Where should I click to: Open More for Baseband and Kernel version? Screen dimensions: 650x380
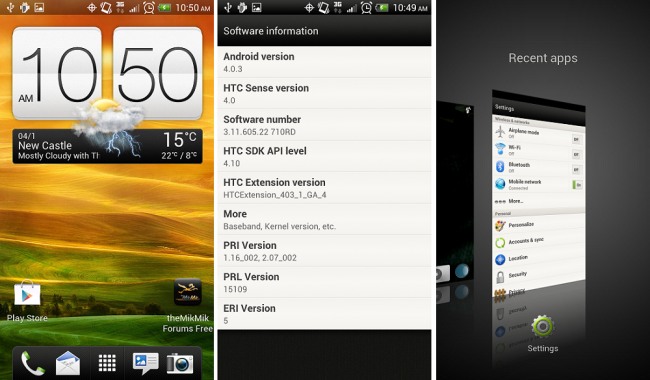click(324, 220)
